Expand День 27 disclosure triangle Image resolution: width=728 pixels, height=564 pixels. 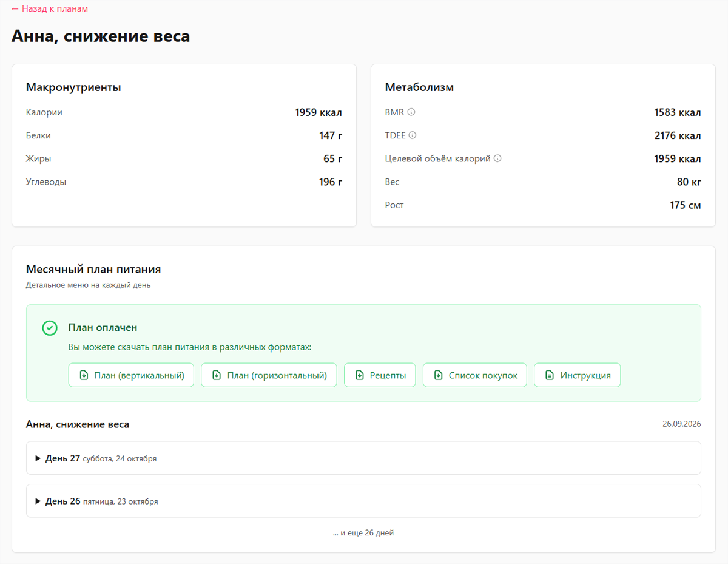[x=38, y=458]
